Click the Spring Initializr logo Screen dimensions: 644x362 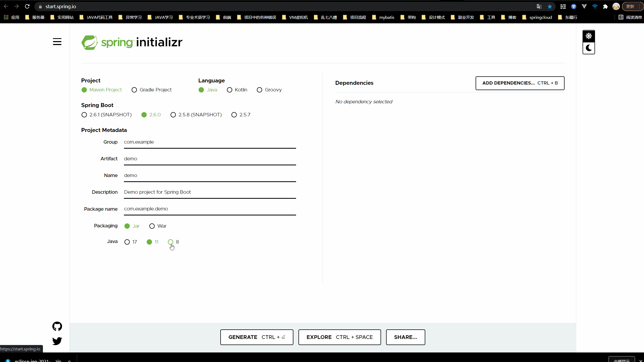pyautogui.click(x=132, y=42)
